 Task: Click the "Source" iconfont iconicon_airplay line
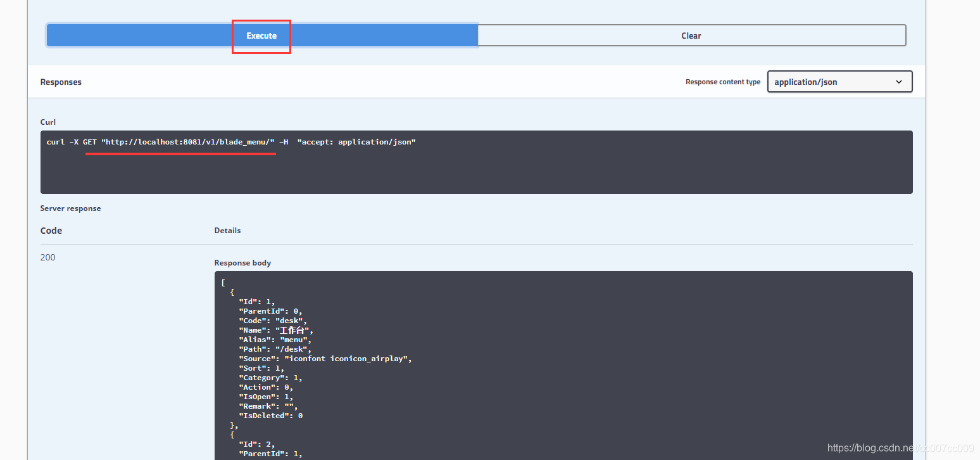325,359
